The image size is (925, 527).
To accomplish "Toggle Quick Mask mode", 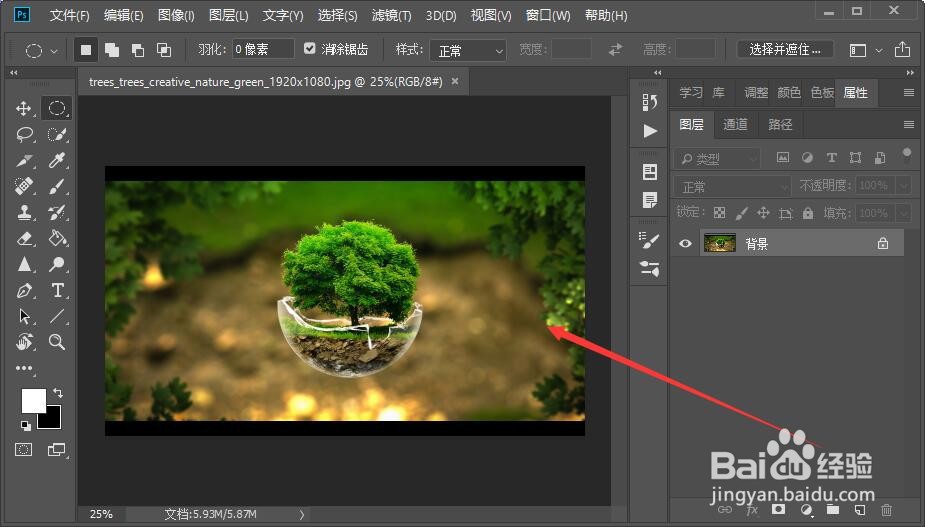I will (24, 450).
